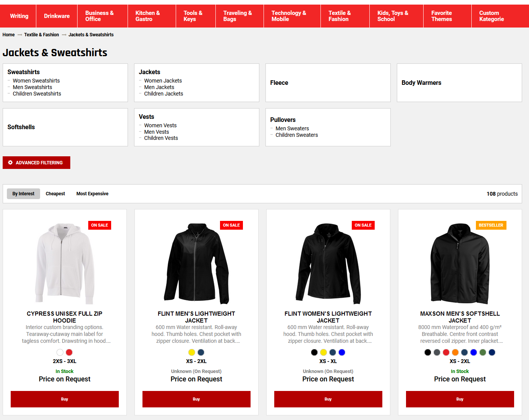Open Men Jackets subcategory
Image resolution: width=529 pixels, height=420 pixels.
click(x=159, y=87)
